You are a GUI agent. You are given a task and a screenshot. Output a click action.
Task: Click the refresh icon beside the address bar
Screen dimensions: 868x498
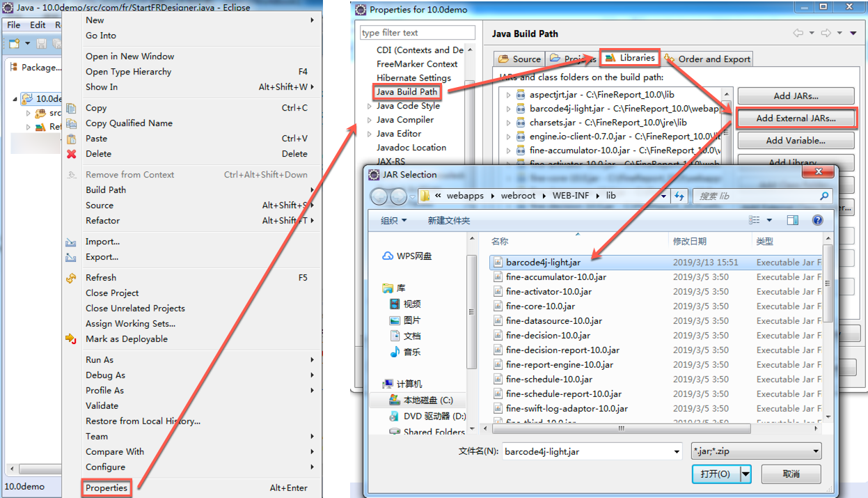click(680, 196)
